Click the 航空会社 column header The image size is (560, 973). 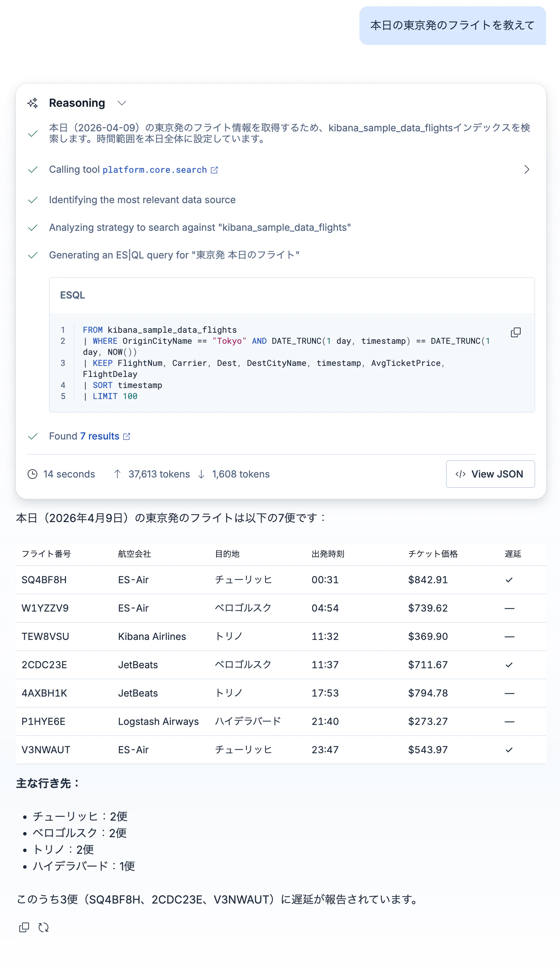tap(135, 554)
